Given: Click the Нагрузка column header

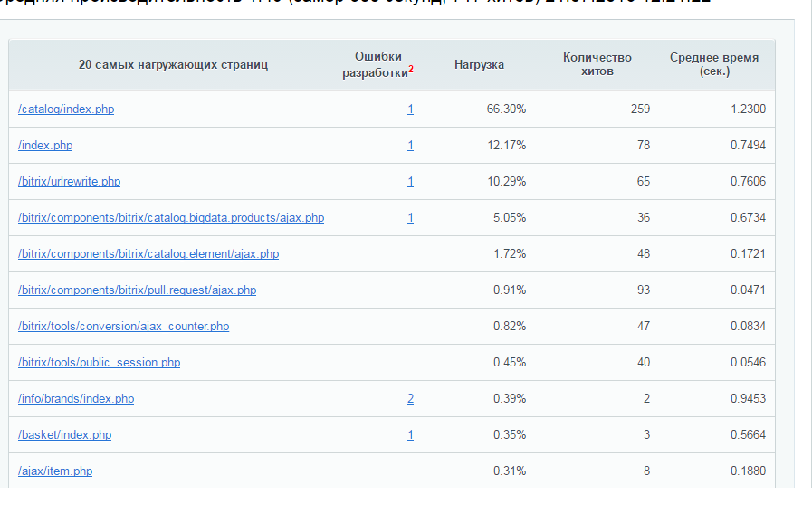Looking at the screenshot, I should point(479,65).
